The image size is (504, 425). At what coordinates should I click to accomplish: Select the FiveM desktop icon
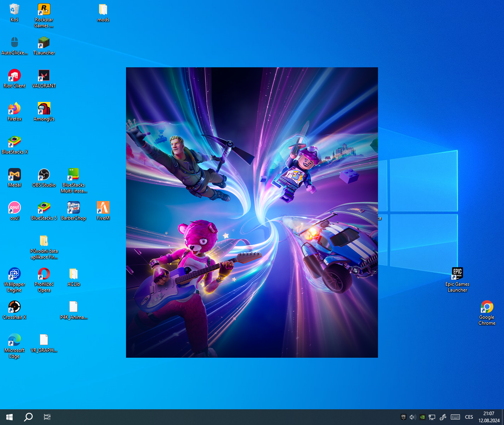[103, 208]
